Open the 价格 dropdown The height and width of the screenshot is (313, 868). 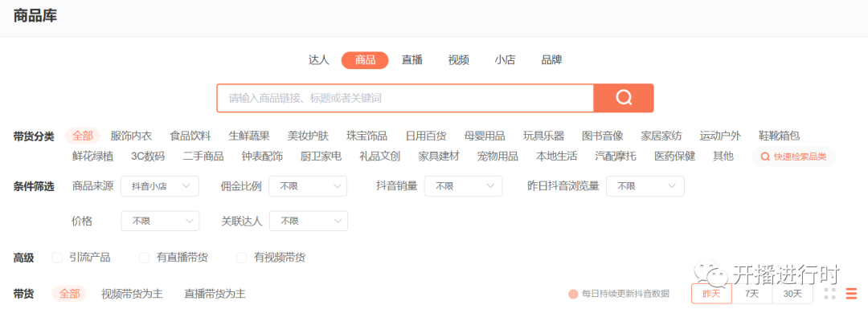click(x=159, y=222)
